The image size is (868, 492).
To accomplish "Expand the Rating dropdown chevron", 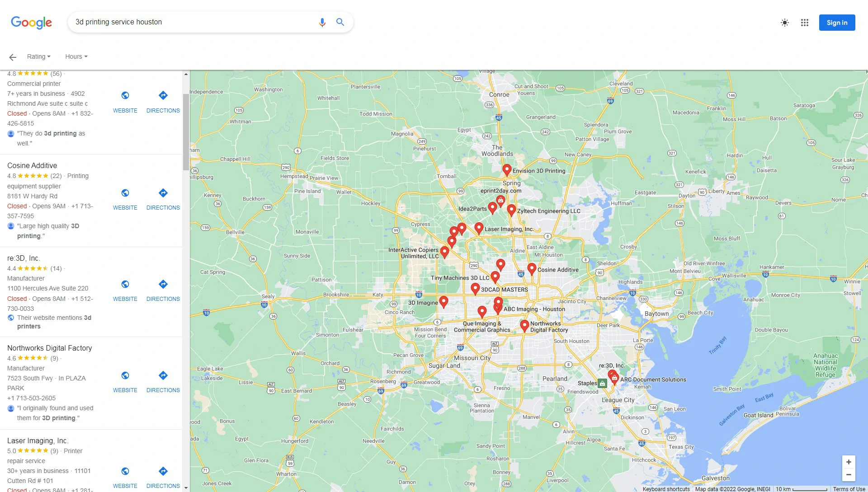I will coord(49,56).
